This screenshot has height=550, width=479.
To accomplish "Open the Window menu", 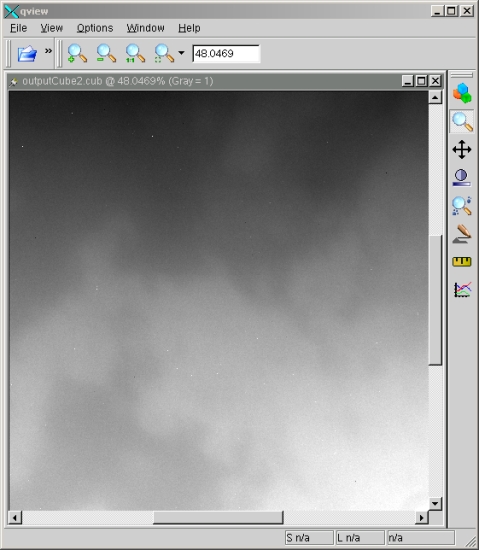I will tap(146, 28).
